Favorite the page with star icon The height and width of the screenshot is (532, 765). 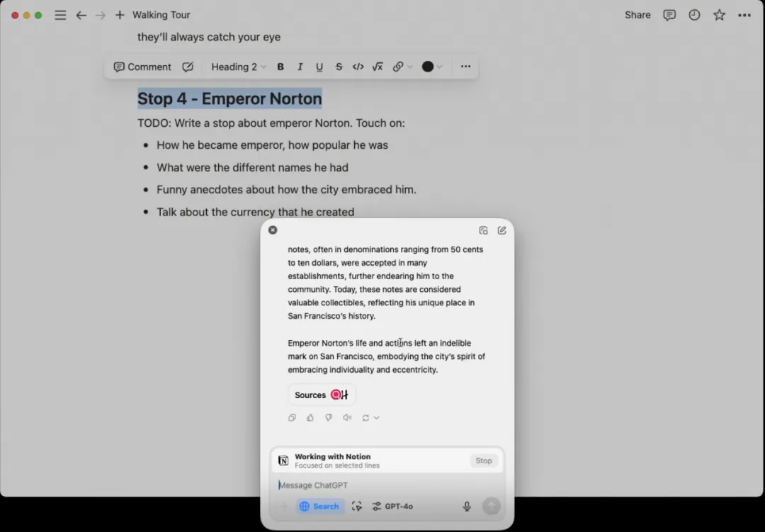[719, 15]
